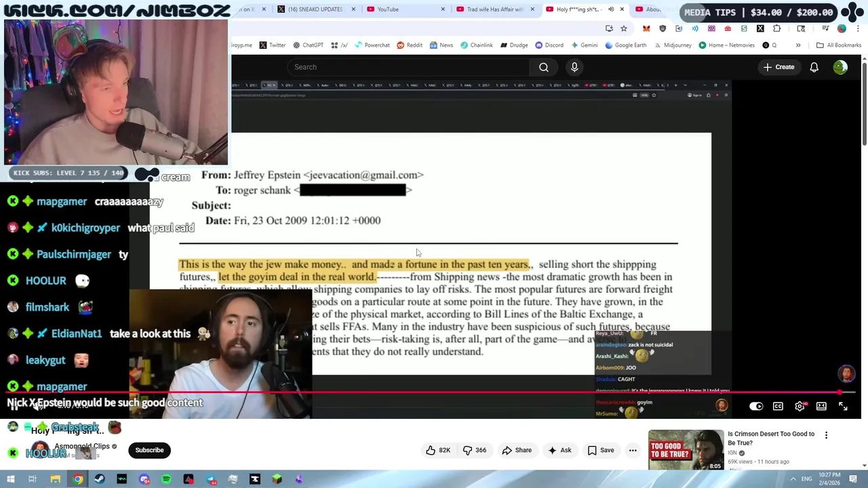The height and width of the screenshot is (488, 868).
Task: Show hidden system tray icons
Action: point(793,479)
